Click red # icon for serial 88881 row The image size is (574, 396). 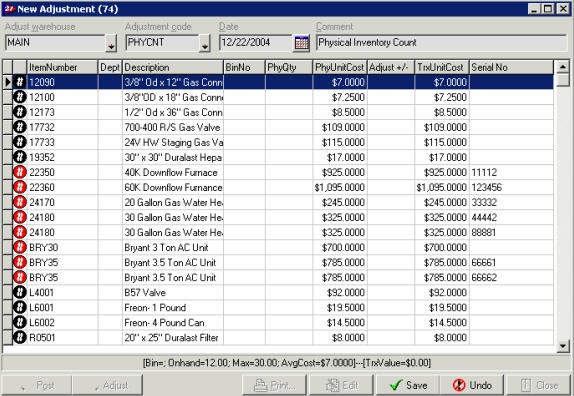coord(20,232)
